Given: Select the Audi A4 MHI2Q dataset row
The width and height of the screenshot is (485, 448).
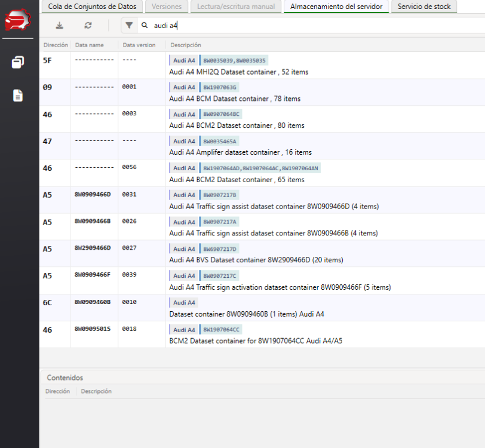Looking at the screenshot, I should [239, 72].
